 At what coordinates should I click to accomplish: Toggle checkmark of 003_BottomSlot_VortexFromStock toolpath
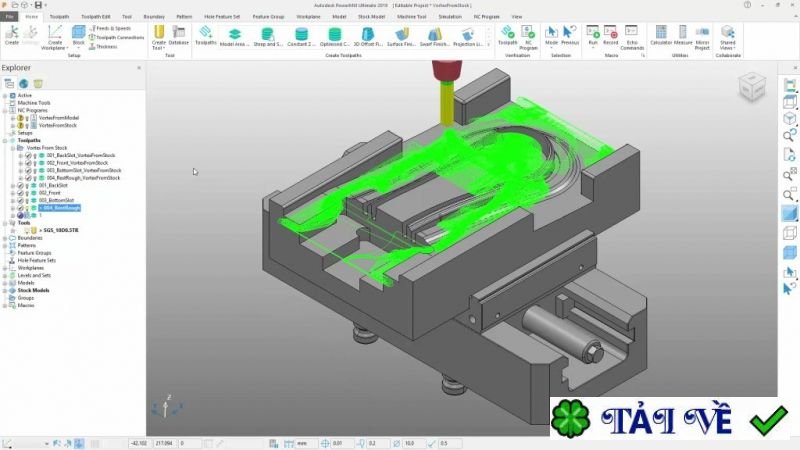coord(28,170)
